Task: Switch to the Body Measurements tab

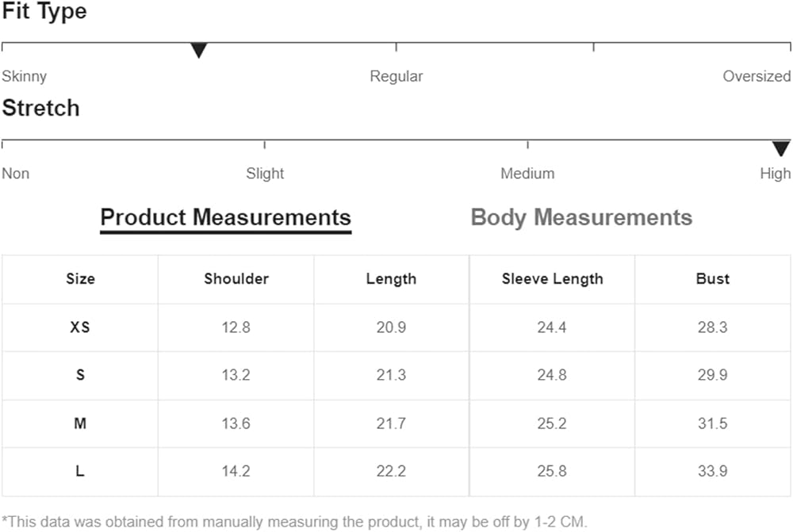Action: point(581,217)
